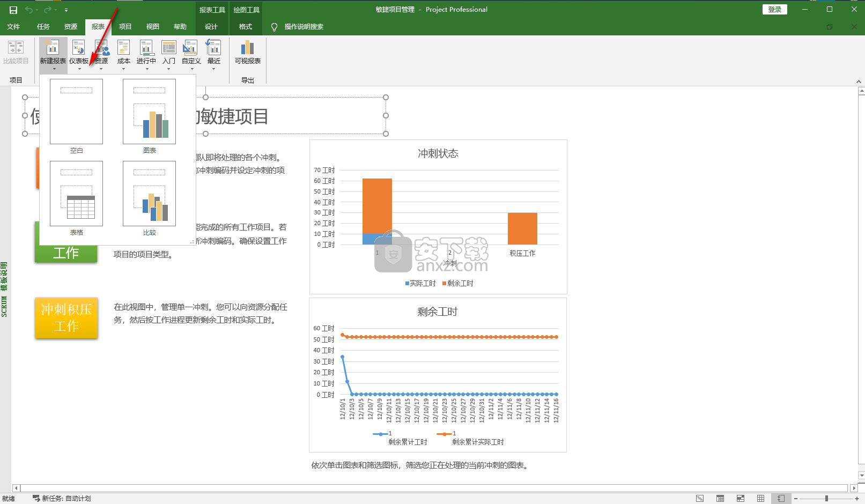Open the 帮助 ribbon tab
The width and height of the screenshot is (865, 504).
point(180,27)
